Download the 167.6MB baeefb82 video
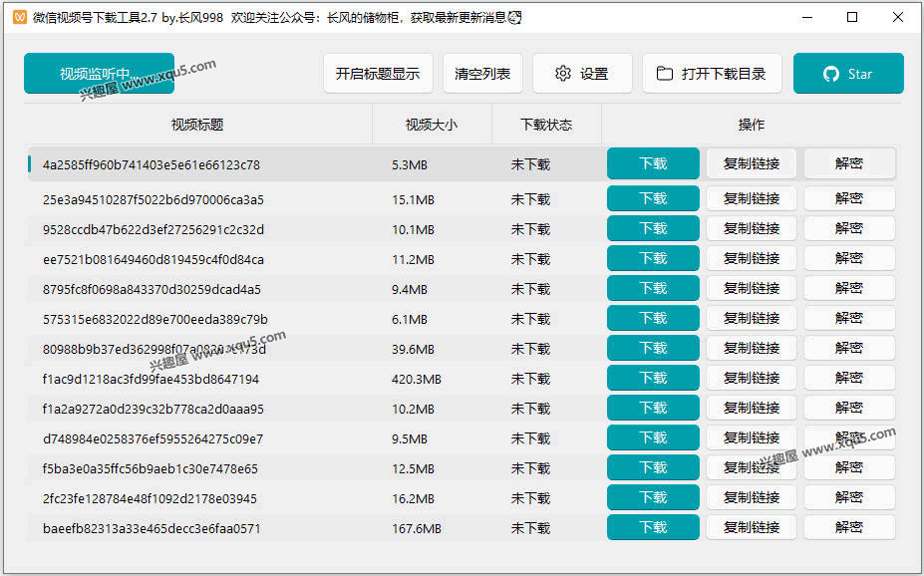The height and width of the screenshot is (576, 924). (653, 528)
